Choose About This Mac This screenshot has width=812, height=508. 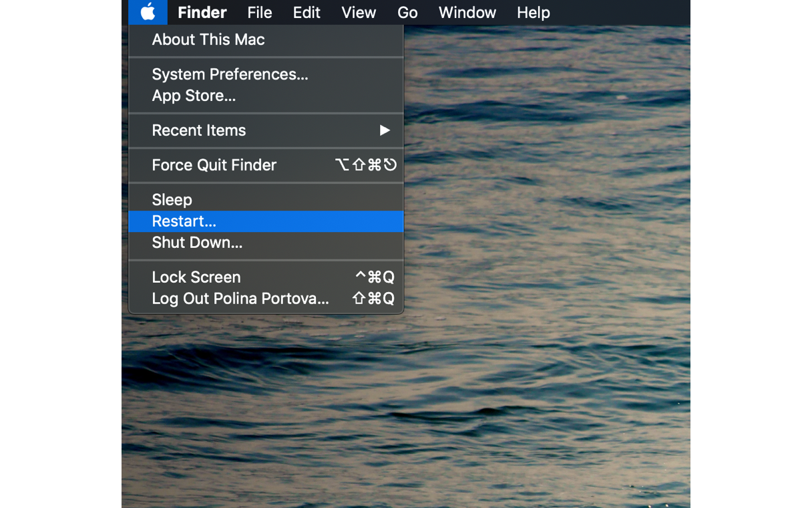pyautogui.click(x=266, y=39)
